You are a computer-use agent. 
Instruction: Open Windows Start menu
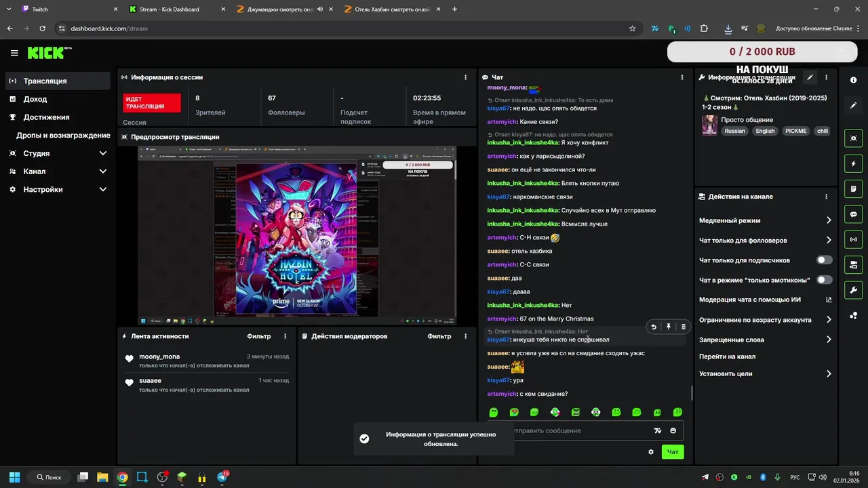[x=14, y=477]
